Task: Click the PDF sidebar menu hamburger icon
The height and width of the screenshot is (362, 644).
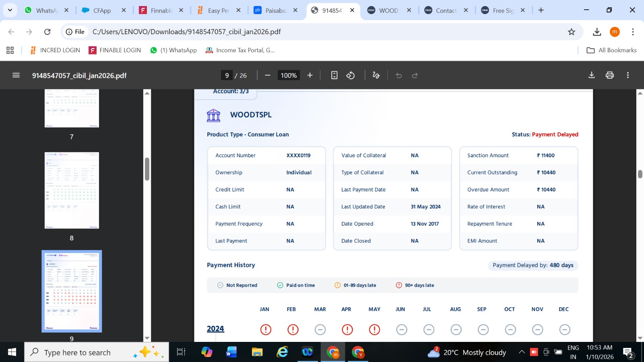Action: click(16, 75)
